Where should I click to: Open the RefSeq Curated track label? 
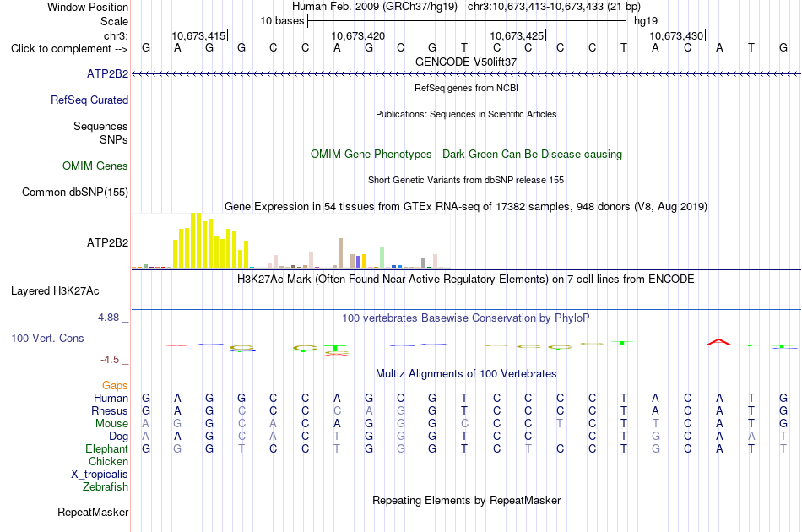pos(89,100)
